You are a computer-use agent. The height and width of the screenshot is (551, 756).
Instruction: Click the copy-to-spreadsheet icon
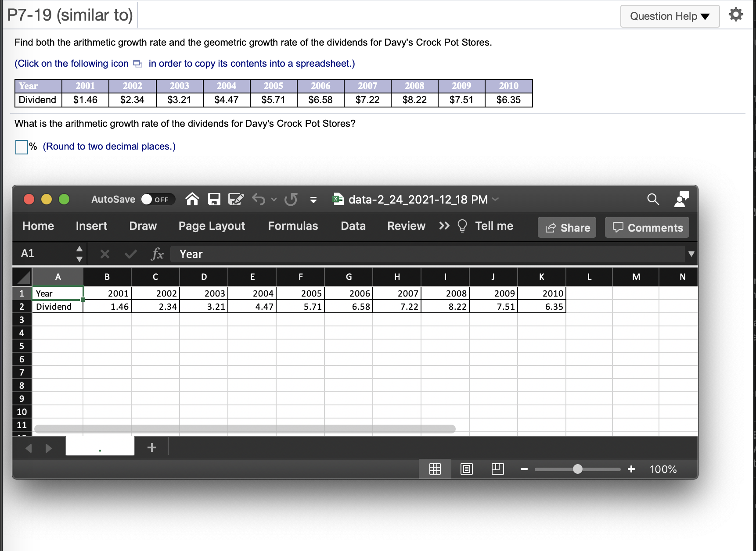[x=137, y=64]
